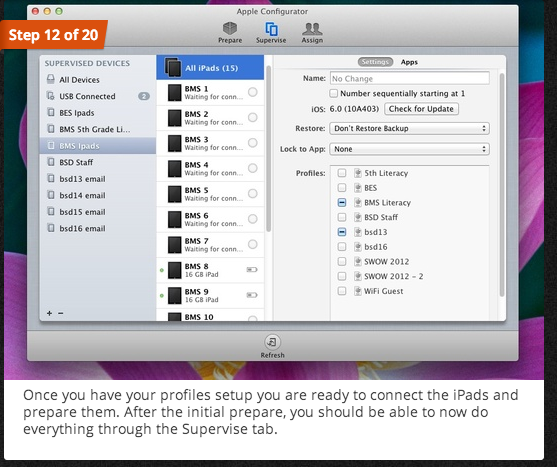Open BES Ipads group
Screen dimensions: 557x467
point(98,113)
